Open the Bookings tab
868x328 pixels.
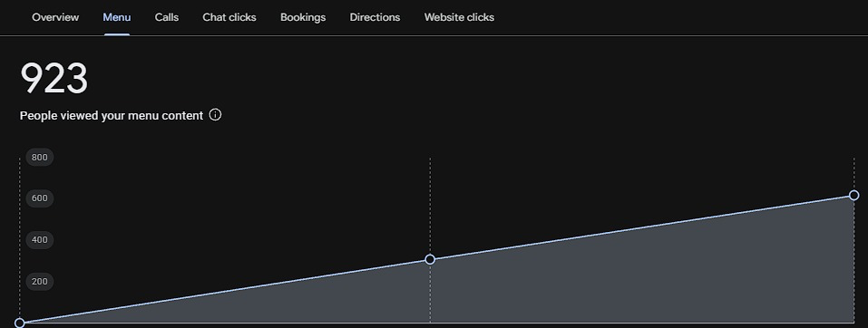click(303, 17)
